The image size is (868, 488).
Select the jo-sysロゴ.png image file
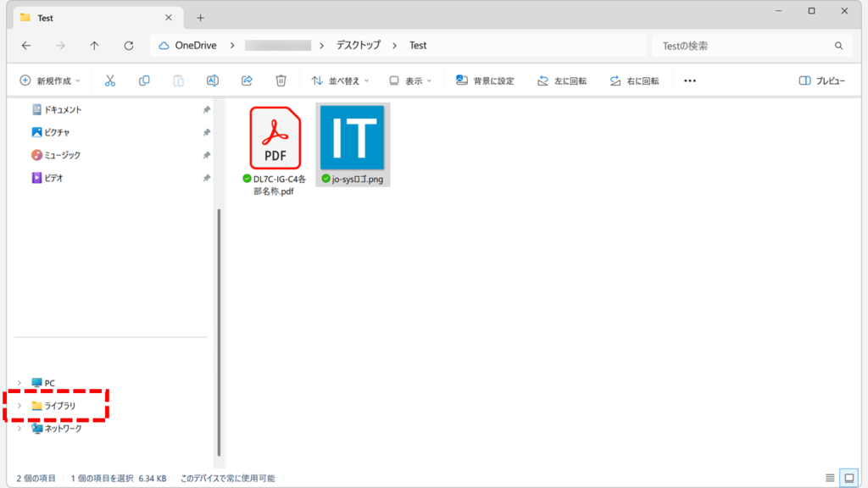click(x=353, y=144)
